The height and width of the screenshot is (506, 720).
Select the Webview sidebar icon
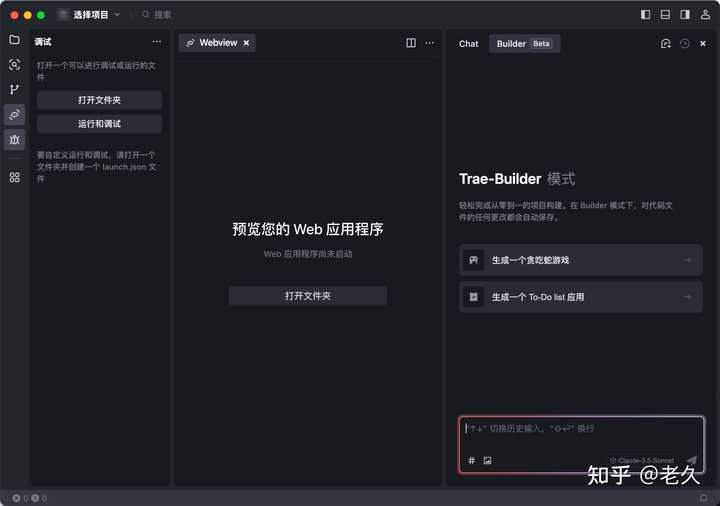(15, 114)
